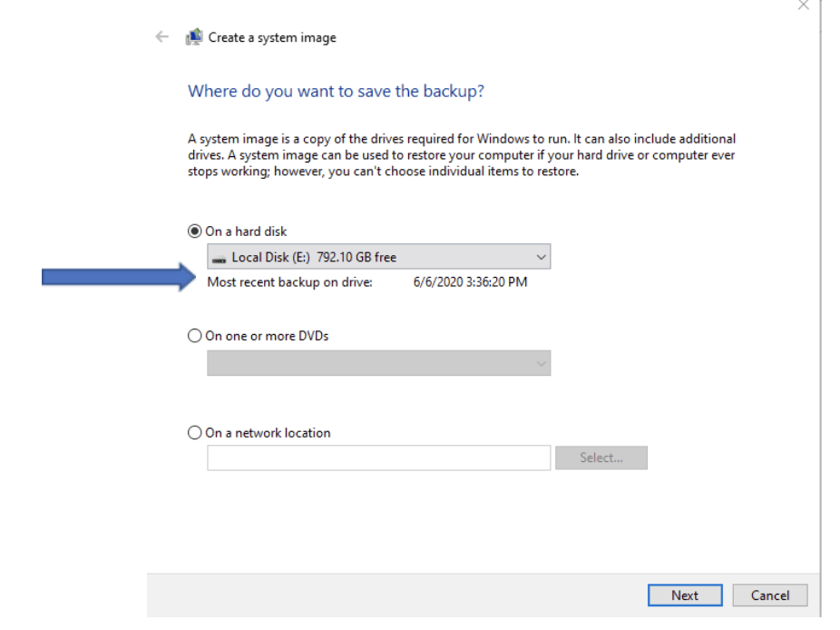The height and width of the screenshot is (630, 840).
Task: Cancel the system image wizard
Action: [x=770, y=596]
